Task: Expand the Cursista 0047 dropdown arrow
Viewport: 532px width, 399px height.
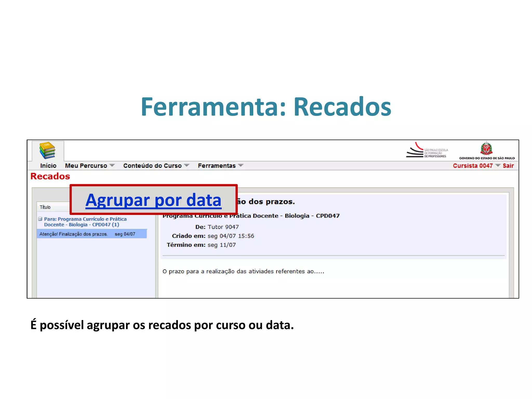Action: (498, 165)
